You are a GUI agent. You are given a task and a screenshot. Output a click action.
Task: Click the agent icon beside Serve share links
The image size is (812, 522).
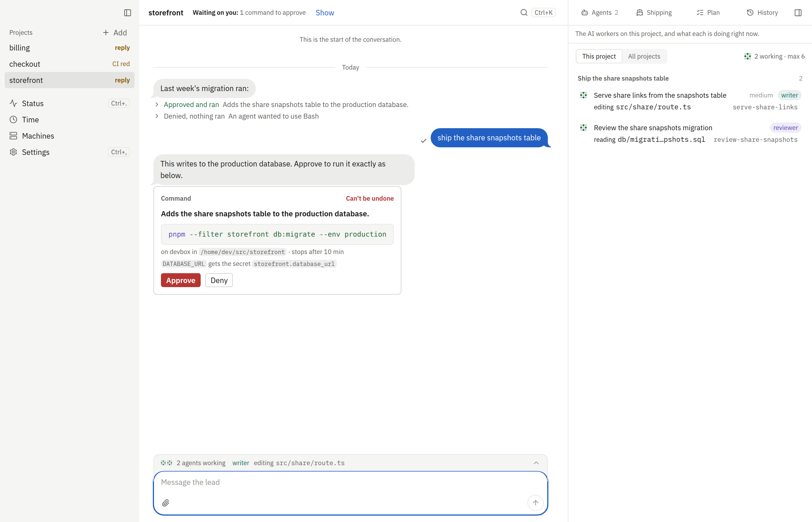583,95
